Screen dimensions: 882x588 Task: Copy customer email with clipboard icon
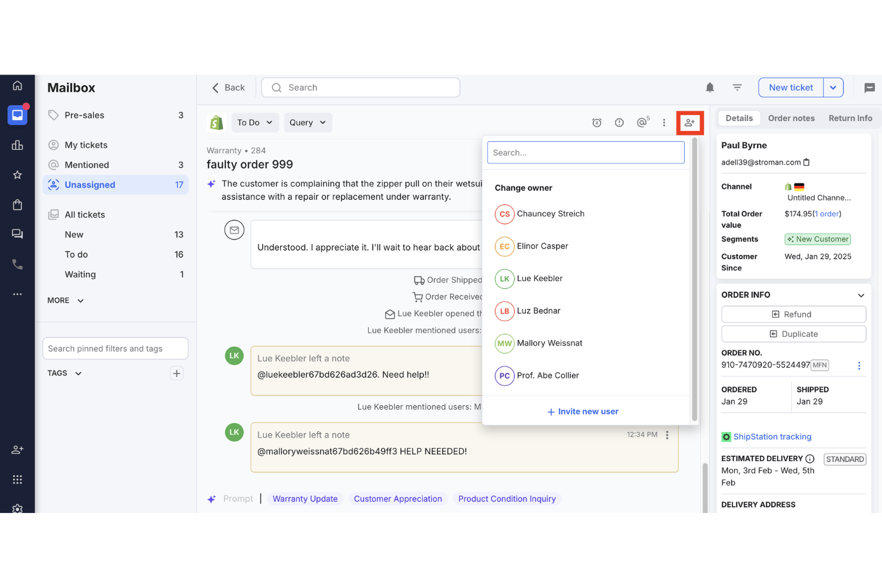click(x=806, y=162)
